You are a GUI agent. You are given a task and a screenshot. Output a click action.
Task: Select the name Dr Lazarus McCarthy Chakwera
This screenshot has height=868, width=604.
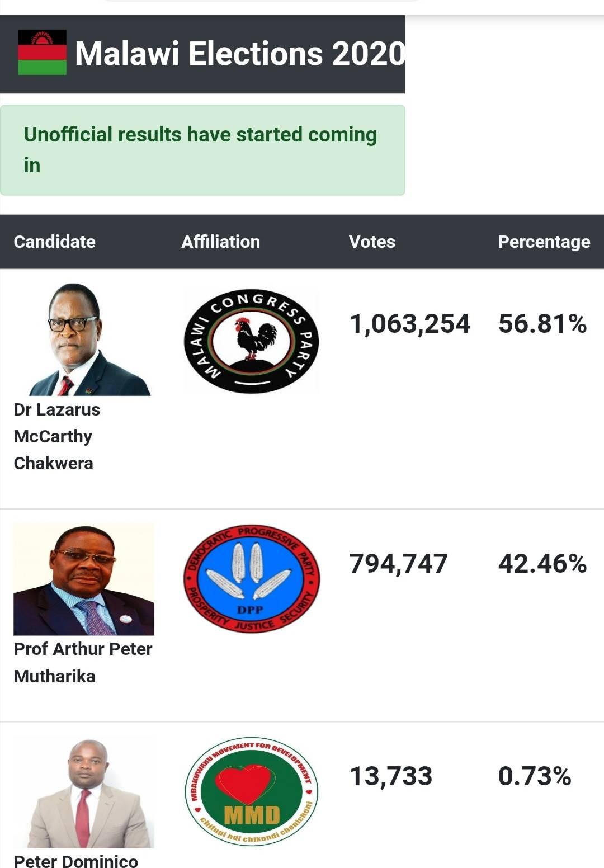click(57, 436)
